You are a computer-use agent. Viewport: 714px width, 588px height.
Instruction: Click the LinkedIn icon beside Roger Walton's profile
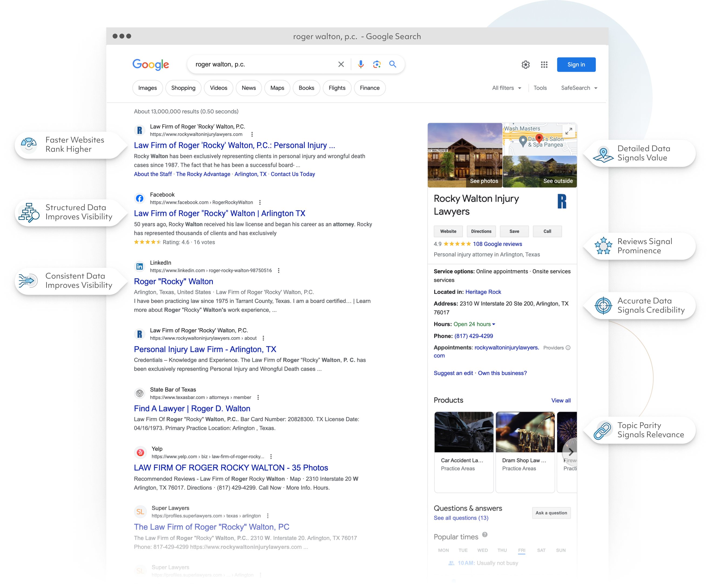[140, 266]
